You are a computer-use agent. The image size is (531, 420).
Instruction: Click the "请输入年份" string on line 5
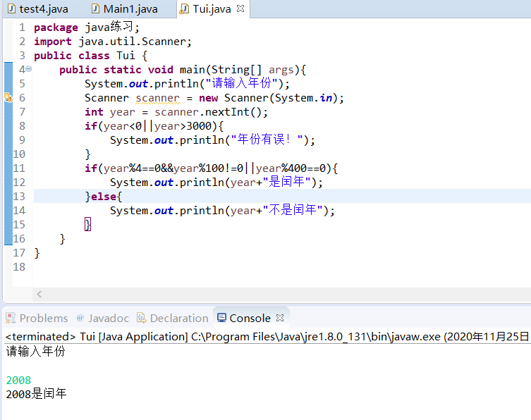tap(242, 83)
